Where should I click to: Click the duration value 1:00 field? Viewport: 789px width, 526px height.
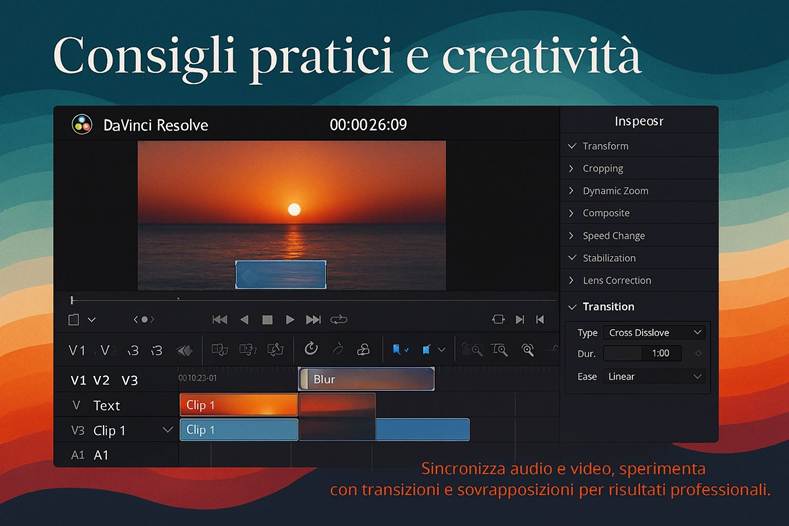click(661, 353)
